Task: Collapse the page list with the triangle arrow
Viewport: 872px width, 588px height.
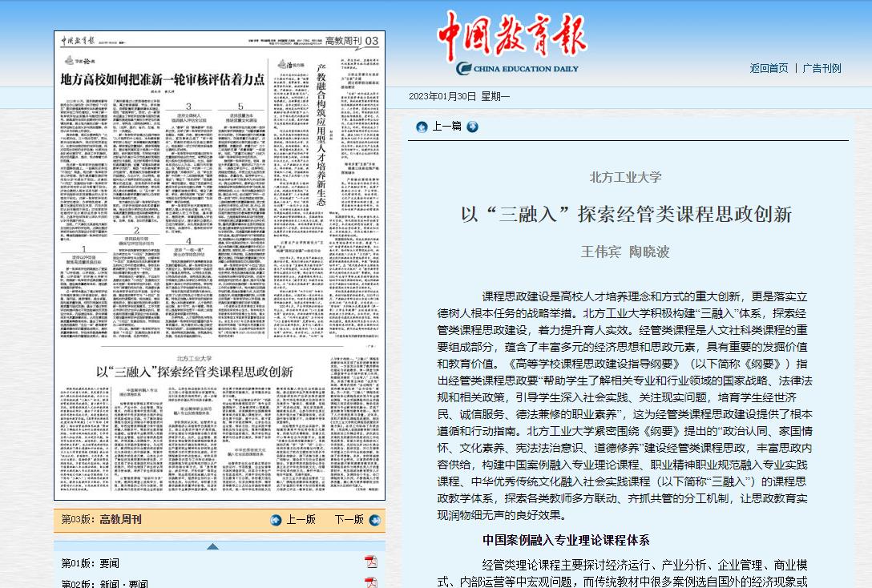Action: pyautogui.click(x=212, y=546)
